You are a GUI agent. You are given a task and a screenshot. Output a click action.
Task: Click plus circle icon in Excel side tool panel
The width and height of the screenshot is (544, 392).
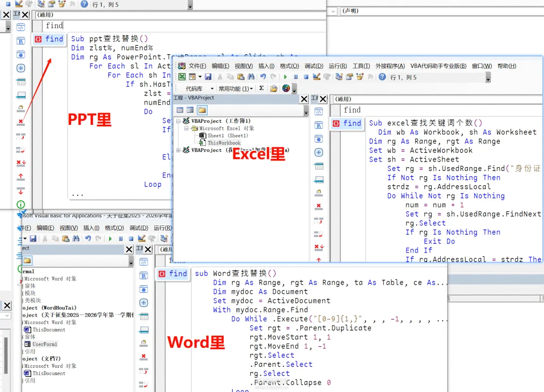coord(318,152)
